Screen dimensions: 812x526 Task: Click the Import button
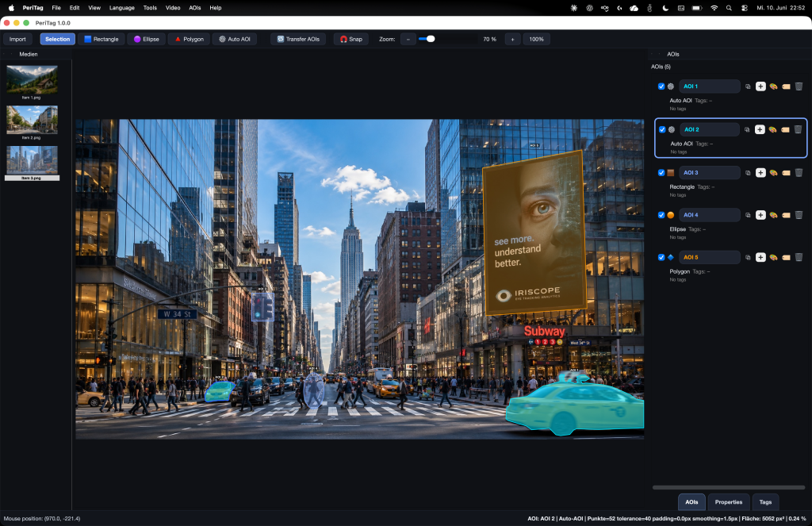(x=17, y=39)
